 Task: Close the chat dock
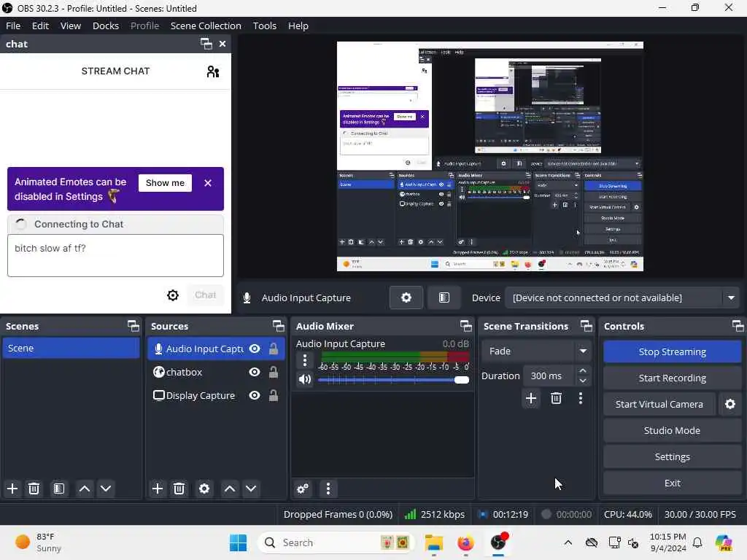pyautogui.click(x=222, y=44)
